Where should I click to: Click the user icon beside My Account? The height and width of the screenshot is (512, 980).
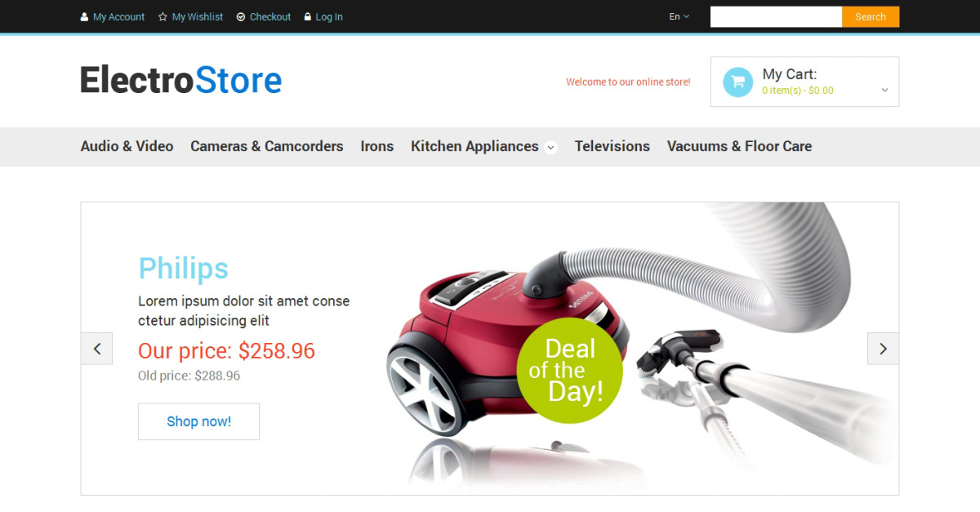click(84, 16)
